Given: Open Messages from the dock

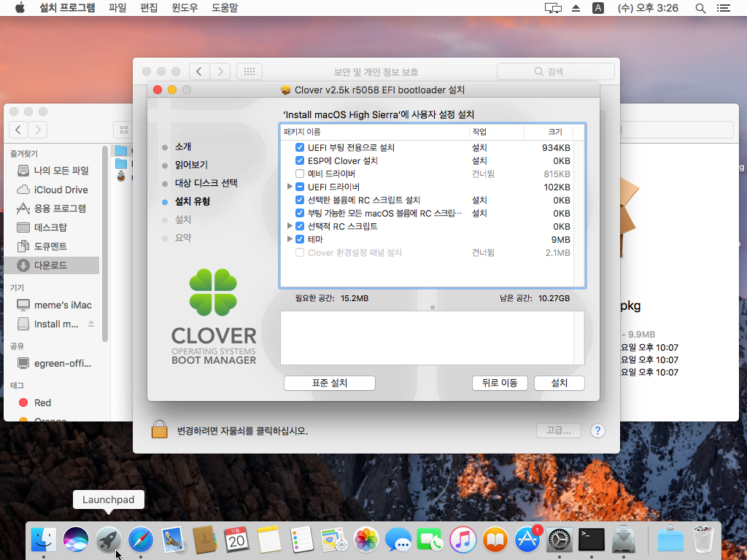Looking at the screenshot, I should click(x=398, y=540).
